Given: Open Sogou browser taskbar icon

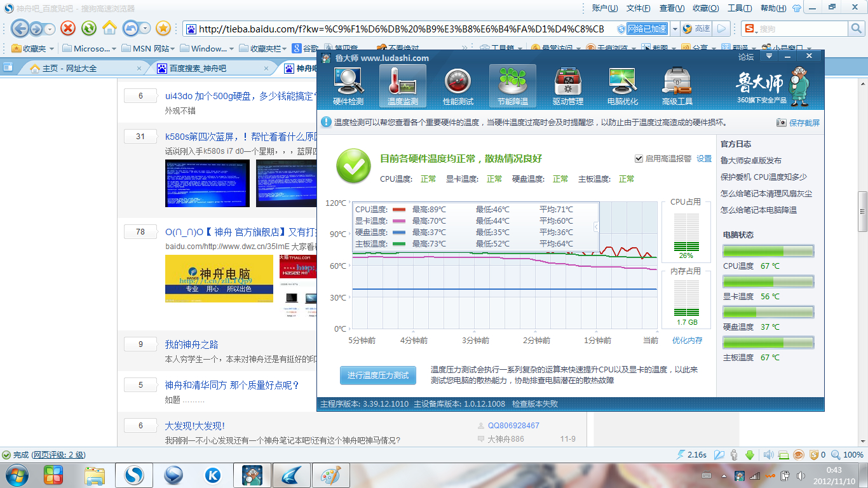Looking at the screenshot, I should (134, 475).
